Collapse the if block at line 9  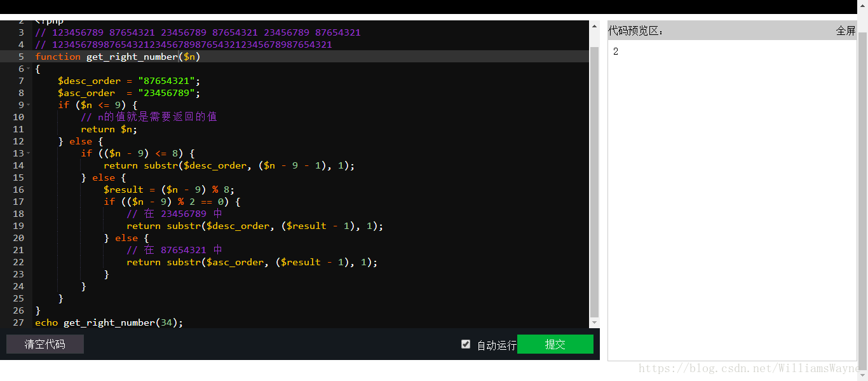pyautogui.click(x=30, y=105)
